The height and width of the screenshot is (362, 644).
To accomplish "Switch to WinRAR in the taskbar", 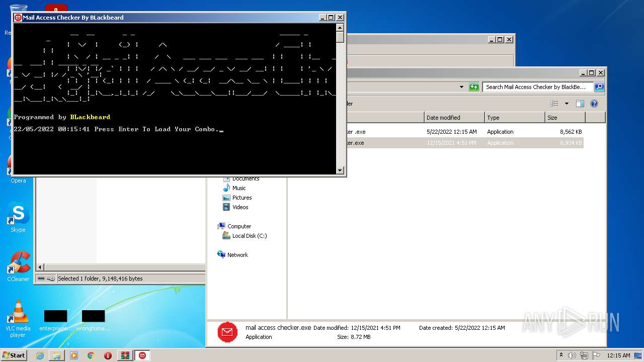I will [125, 355].
